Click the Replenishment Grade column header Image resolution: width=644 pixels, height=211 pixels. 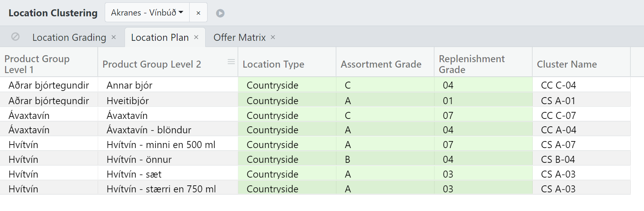[472, 64]
